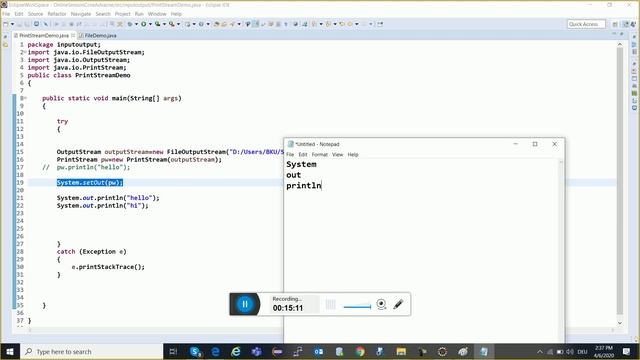Open Task View on taskbar

(x=173, y=351)
